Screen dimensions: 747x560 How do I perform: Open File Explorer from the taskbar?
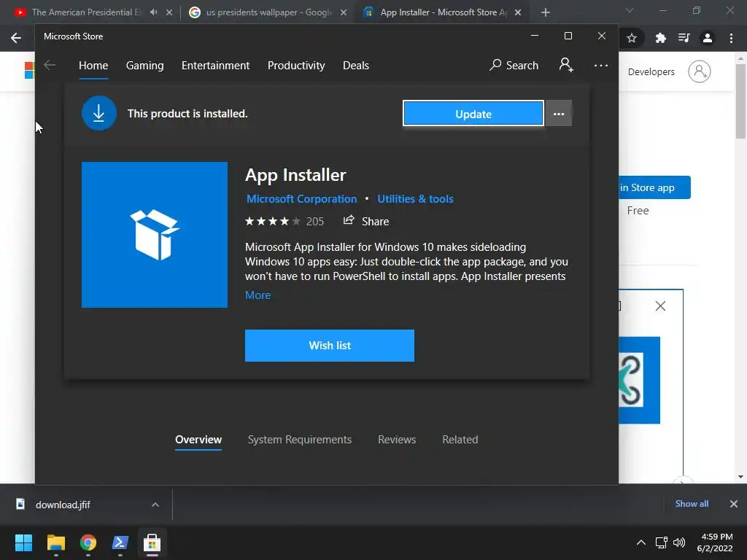pos(55,542)
